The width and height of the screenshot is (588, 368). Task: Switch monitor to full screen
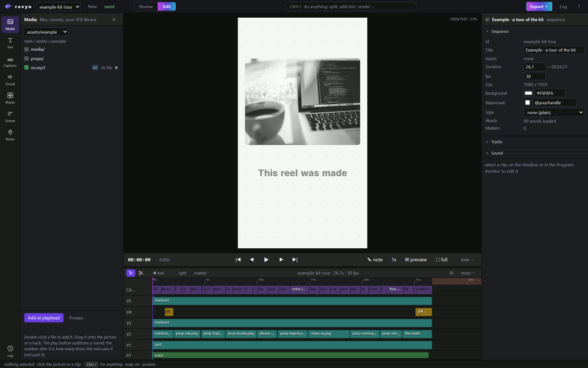point(442,260)
